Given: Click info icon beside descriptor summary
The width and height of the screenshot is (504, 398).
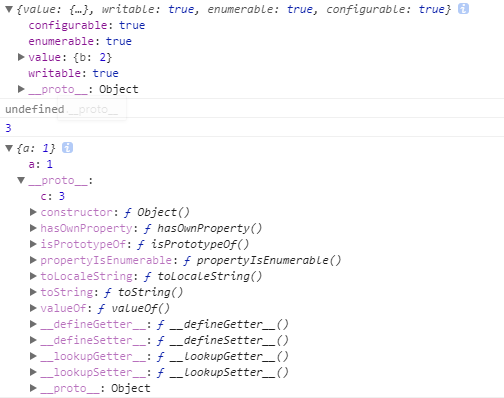Looking at the screenshot, I should pyautogui.click(x=463, y=9).
